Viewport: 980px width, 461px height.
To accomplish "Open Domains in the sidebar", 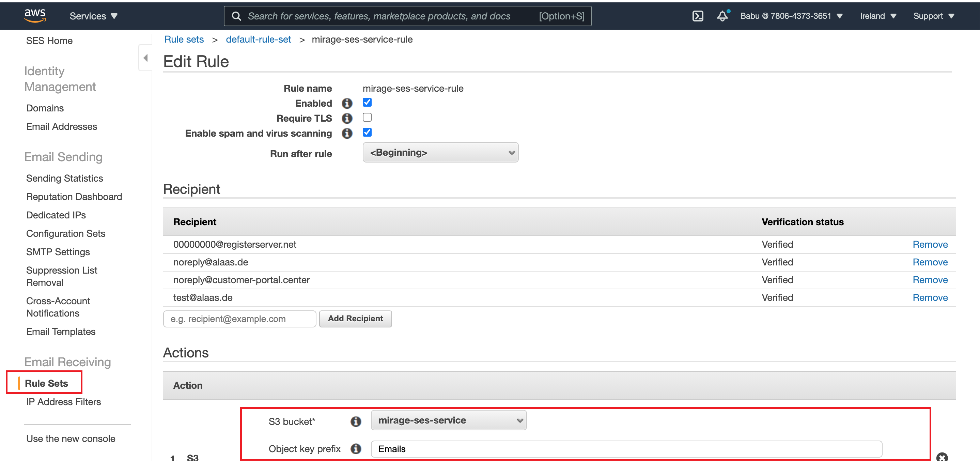I will tap(45, 108).
